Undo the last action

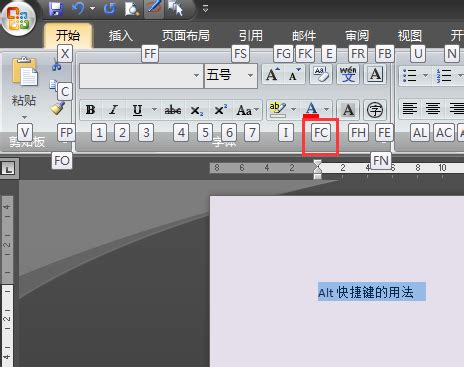(x=78, y=9)
